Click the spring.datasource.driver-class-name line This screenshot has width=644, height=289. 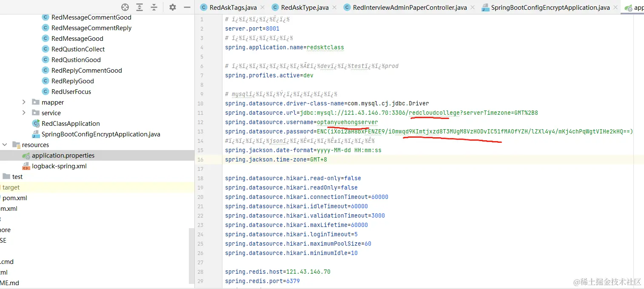click(x=327, y=104)
